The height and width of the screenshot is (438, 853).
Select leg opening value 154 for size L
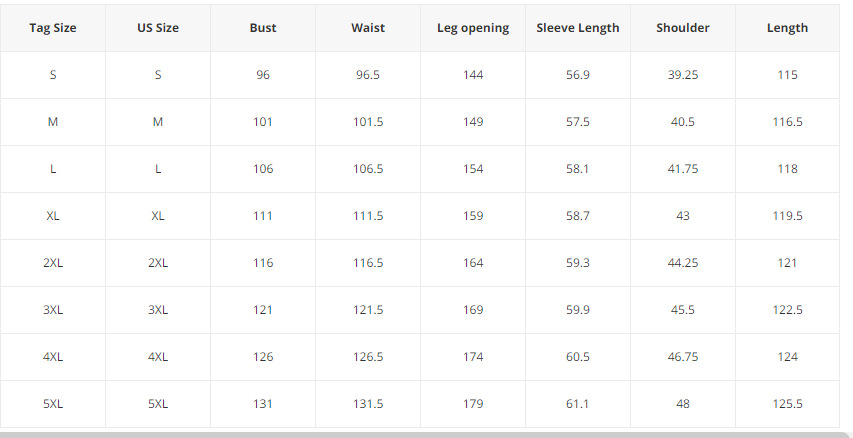coord(473,169)
